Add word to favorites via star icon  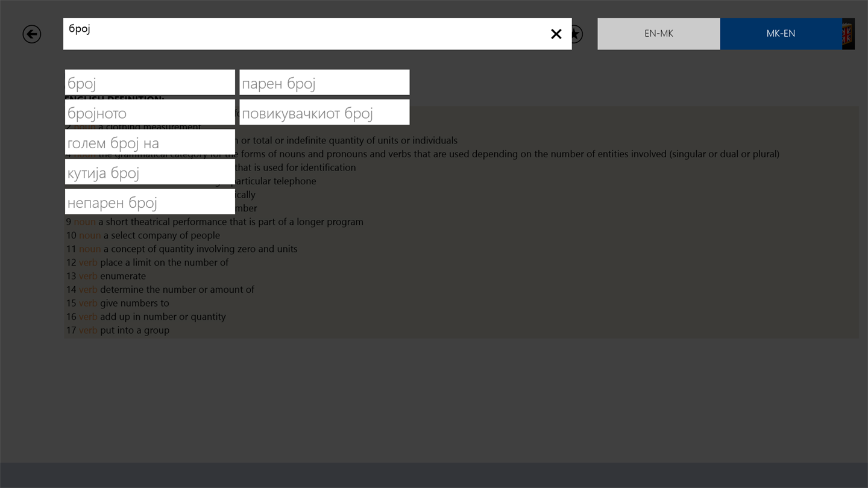coord(577,34)
